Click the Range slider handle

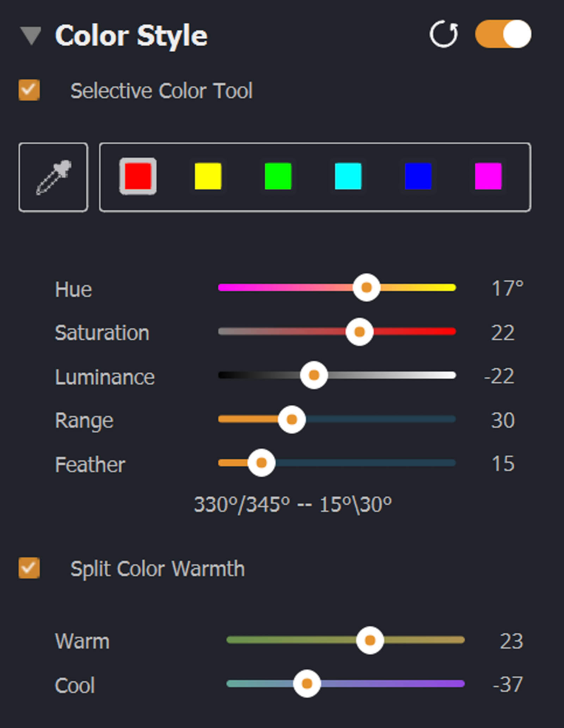point(292,419)
